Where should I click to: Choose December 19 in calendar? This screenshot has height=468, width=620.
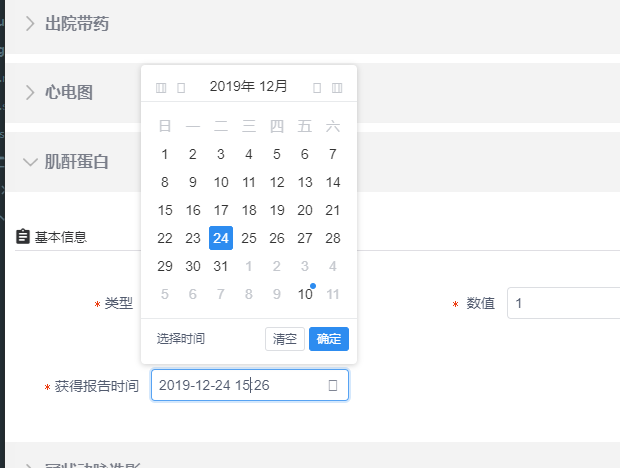click(277, 210)
